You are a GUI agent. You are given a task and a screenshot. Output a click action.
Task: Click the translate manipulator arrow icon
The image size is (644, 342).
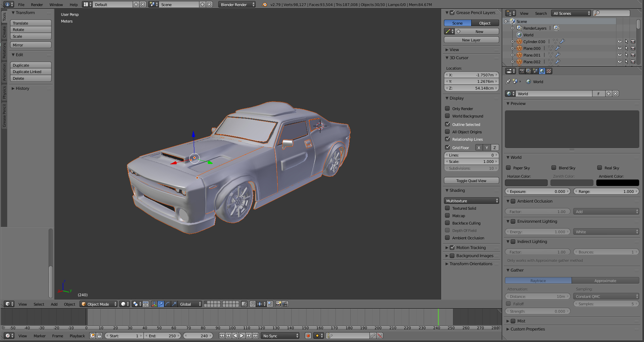tap(161, 304)
